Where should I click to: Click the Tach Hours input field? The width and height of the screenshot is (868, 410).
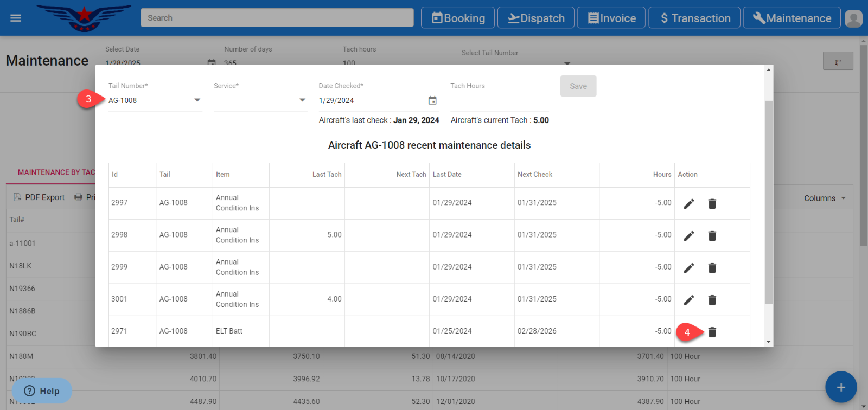(x=499, y=101)
